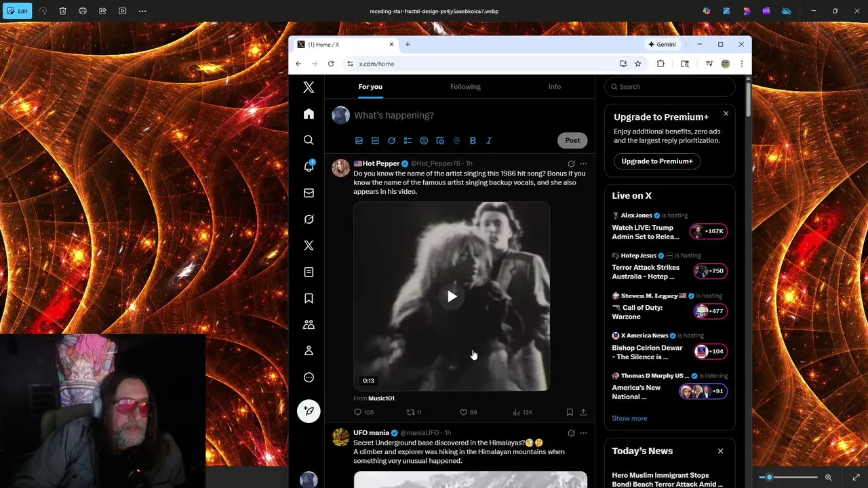Go back in Chrome
868x488 pixels.
tap(298, 64)
